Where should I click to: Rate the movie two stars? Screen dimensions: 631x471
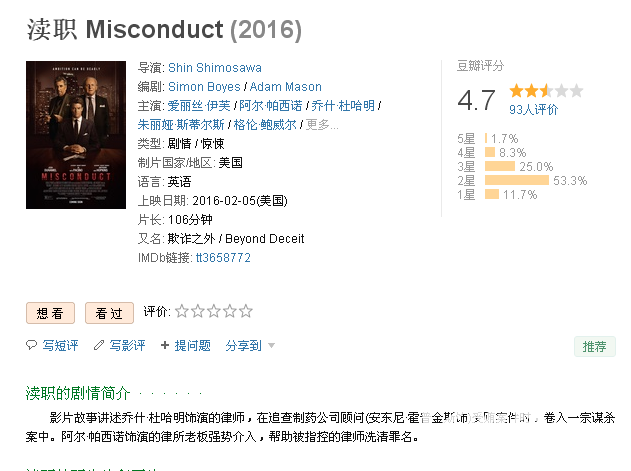point(198,311)
